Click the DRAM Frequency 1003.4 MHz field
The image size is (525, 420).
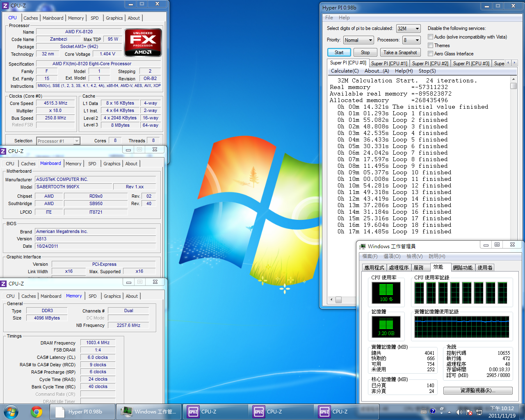(x=98, y=342)
